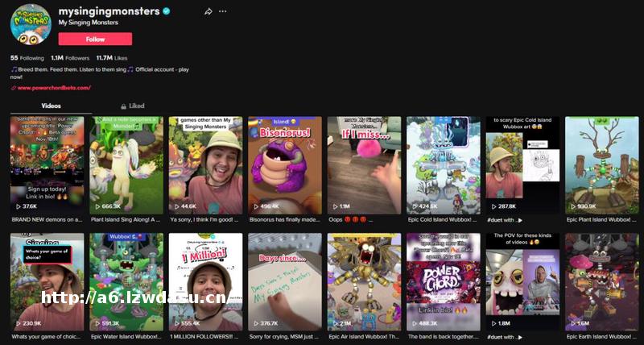
Task: Switch to the Videos tab
Action: 51,106
